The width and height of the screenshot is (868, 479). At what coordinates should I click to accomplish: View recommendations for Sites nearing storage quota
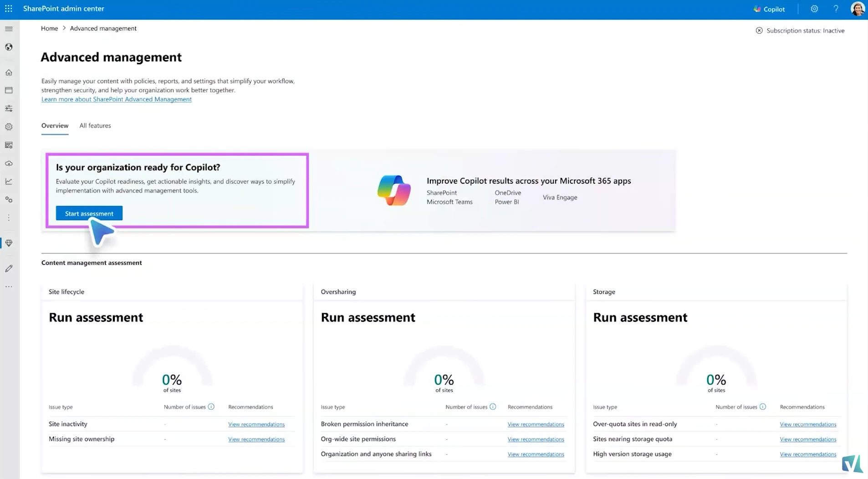click(x=808, y=439)
